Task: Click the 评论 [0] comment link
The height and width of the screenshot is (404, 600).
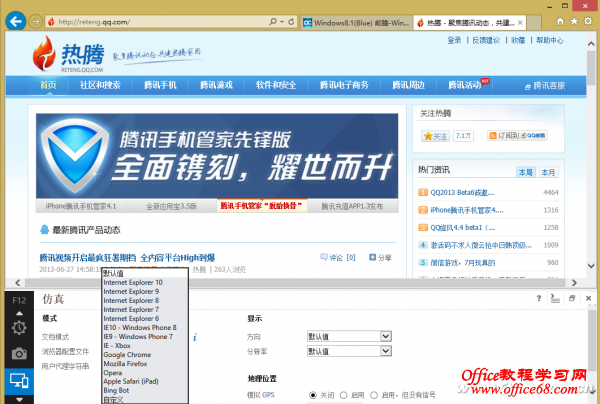Action: [338, 257]
